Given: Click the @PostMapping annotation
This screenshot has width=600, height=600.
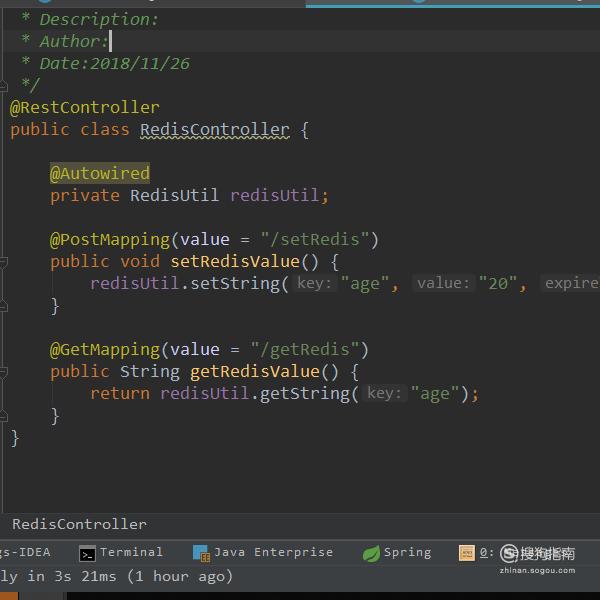Looking at the screenshot, I should pos(110,240).
